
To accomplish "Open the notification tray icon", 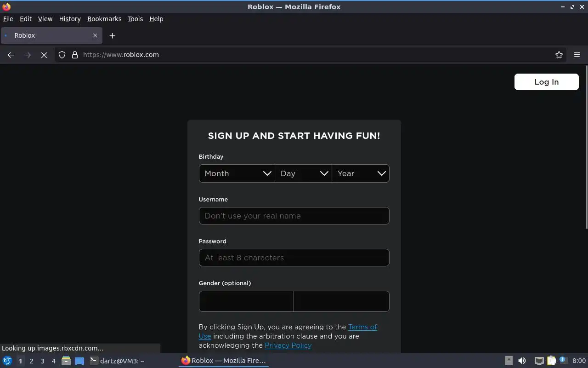I will click(x=563, y=361).
